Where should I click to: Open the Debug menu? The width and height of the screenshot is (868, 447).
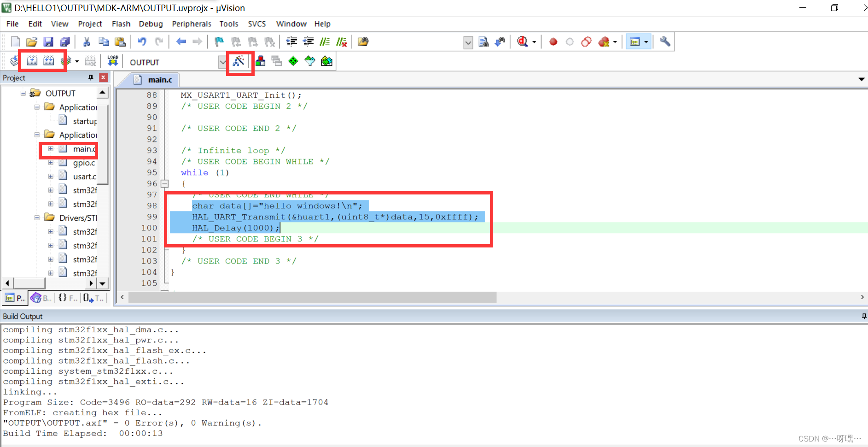coord(151,24)
